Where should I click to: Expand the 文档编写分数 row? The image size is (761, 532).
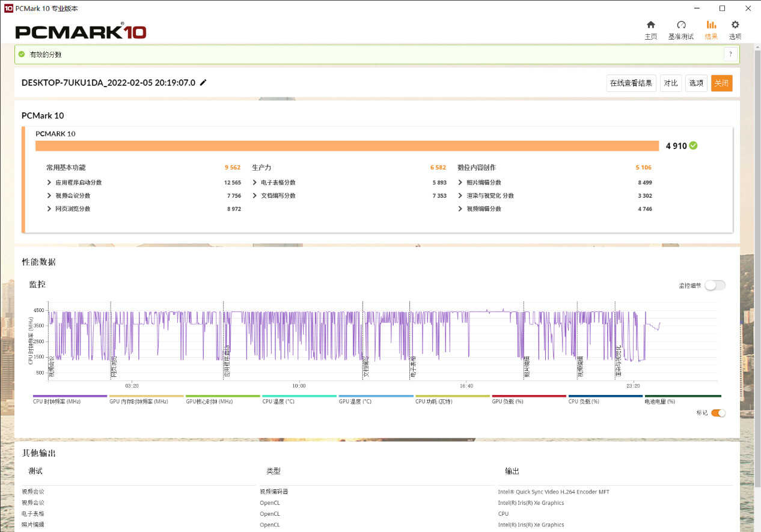click(255, 196)
